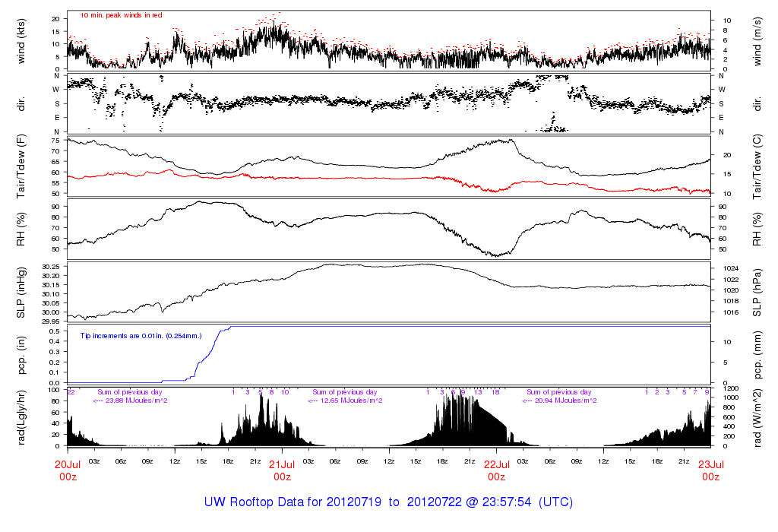Select the '22Jul' date marker
This screenshot has height=532, width=778.
click(497, 465)
